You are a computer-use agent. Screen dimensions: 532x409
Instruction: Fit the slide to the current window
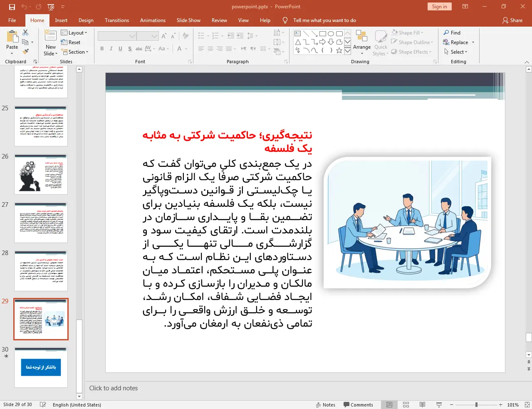pos(527,405)
